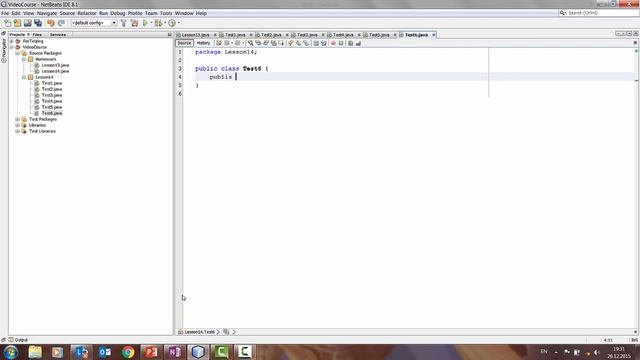Open the Debug Project dropdown arrow
640x360 pixels.
click(165, 23)
